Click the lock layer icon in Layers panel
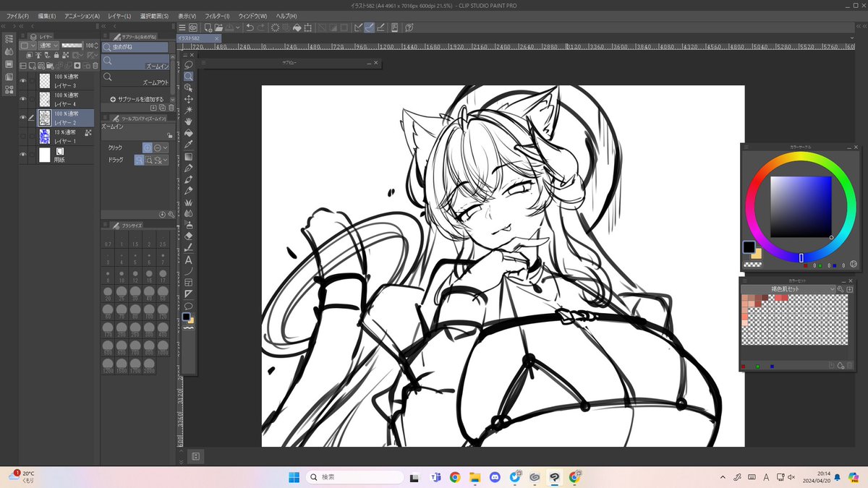Viewport: 868px width, 488px height. (56, 55)
